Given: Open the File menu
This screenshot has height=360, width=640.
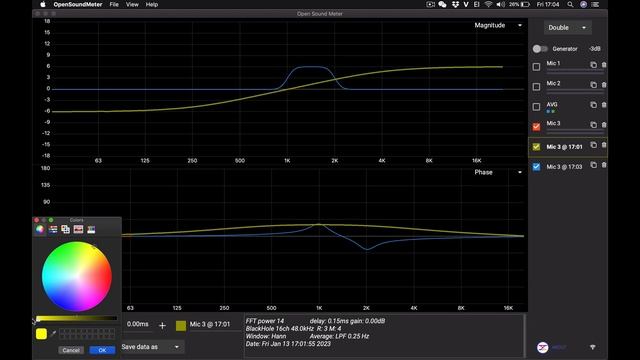Looking at the screenshot, I should pyautogui.click(x=114, y=4).
